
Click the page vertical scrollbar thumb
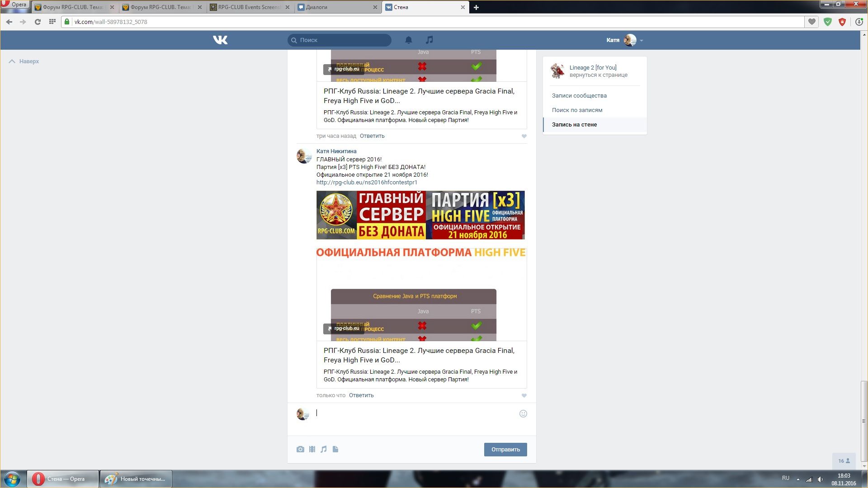point(864,420)
